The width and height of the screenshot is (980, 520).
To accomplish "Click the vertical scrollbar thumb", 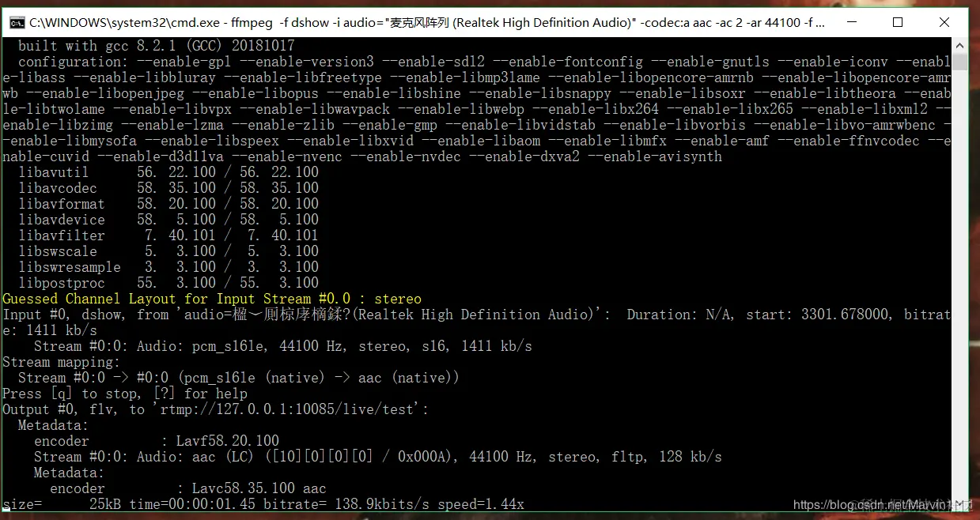I will click(x=959, y=62).
